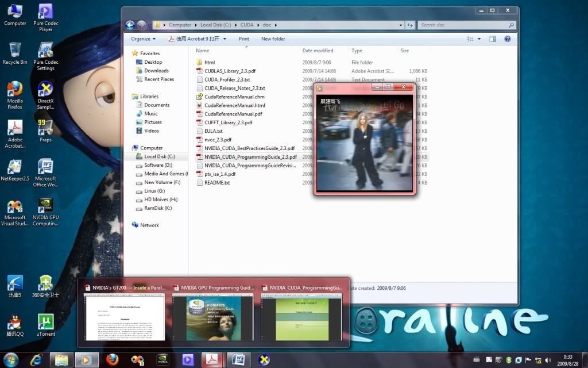Click the Explorer Back arrow button
The height and width of the screenshot is (368, 588).
[x=130, y=25]
